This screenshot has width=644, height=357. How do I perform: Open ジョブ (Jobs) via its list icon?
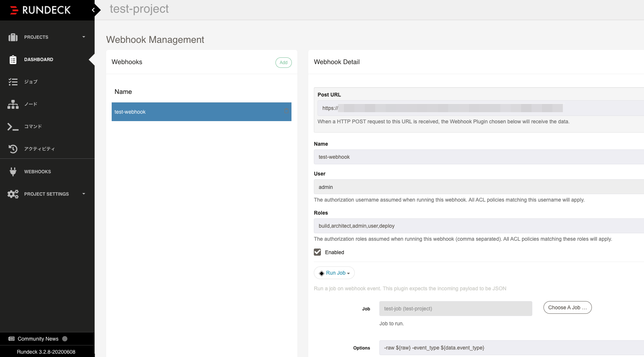pos(13,82)
